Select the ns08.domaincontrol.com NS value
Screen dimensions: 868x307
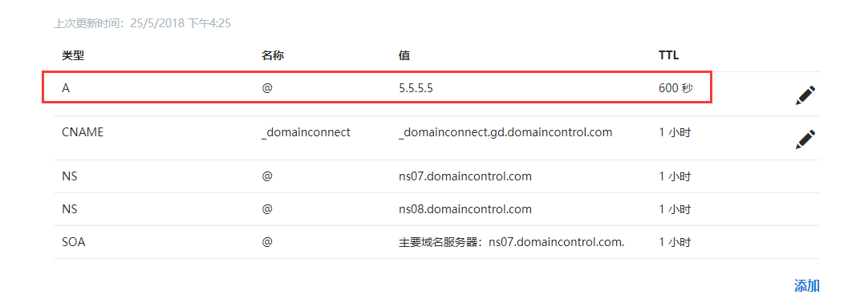[x=465, y=209]
